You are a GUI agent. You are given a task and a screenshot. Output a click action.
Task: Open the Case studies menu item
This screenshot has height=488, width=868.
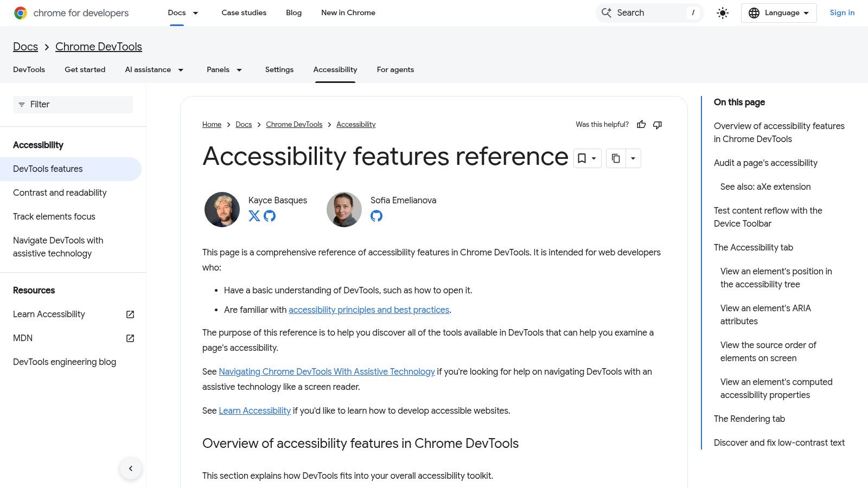point(244,13)
